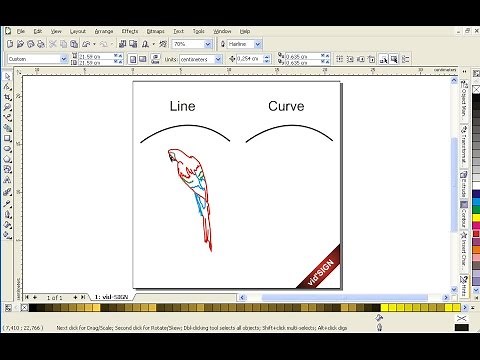Open the Arrange menu
This screenshot has width=480, height=360.
[x=104, y=31]
